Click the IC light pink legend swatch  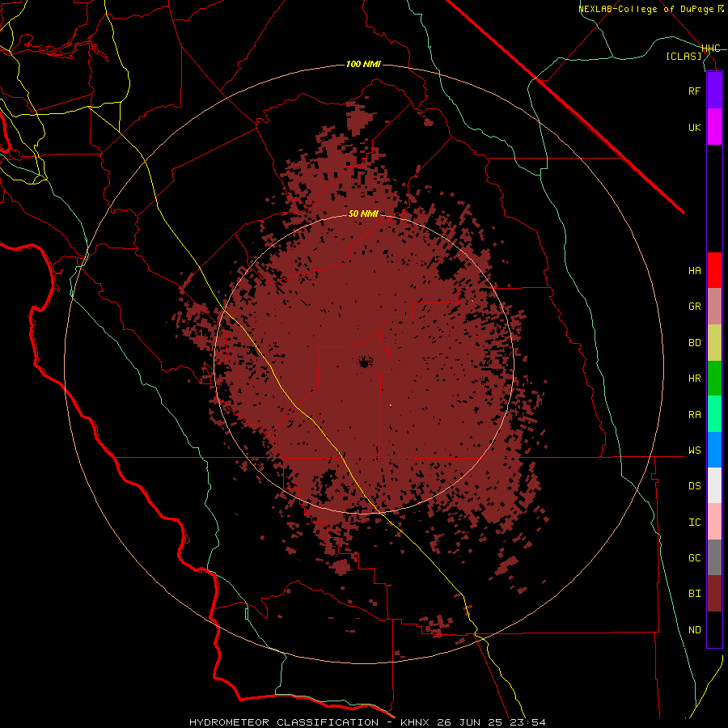point(714,522)
